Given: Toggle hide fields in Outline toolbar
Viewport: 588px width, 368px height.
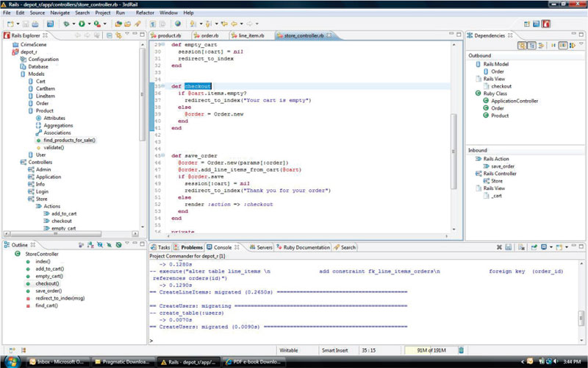Looking at the screenshot, I should tap(100, 245).
